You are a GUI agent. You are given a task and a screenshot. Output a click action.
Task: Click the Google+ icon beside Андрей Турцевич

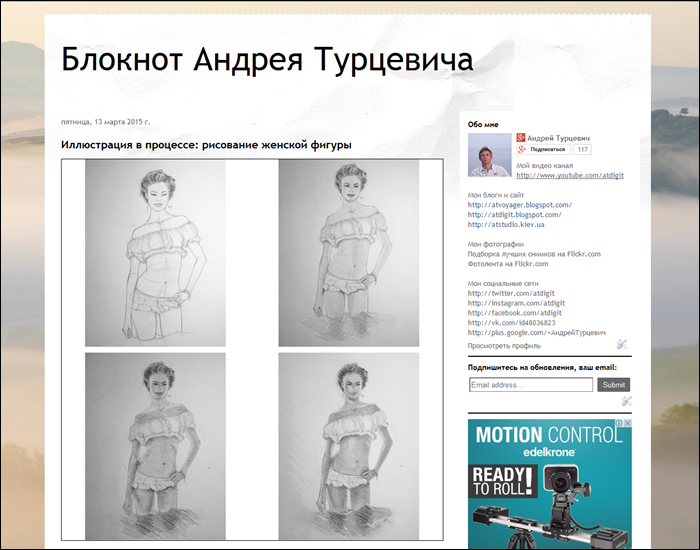[521, 138]
